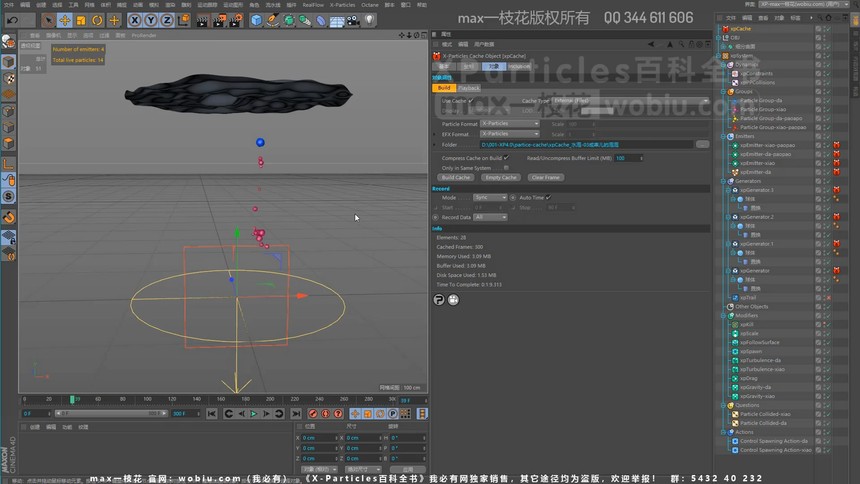Open the Record Data dropdown
The image size is (860, 484).
(490, 217)
